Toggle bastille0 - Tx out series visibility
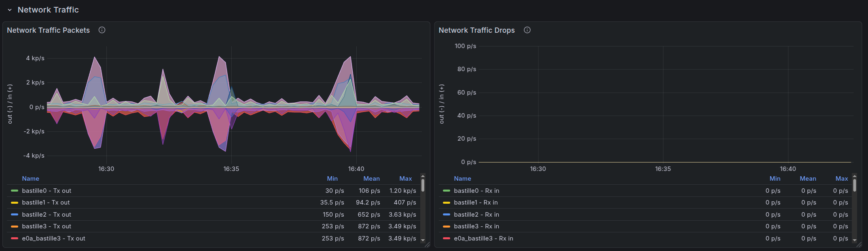 coord(47,191)
